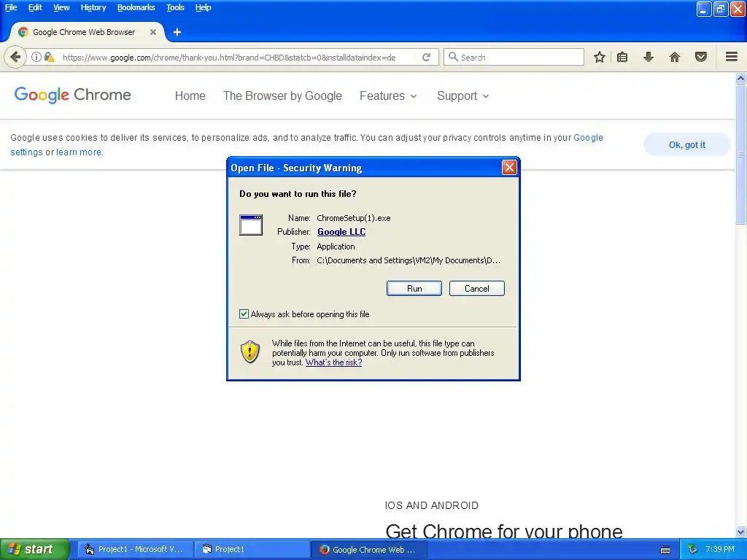The width and height of the screenshot is (747, 560).
Task: Click into the address bar URL
Action: click(229, 57)
